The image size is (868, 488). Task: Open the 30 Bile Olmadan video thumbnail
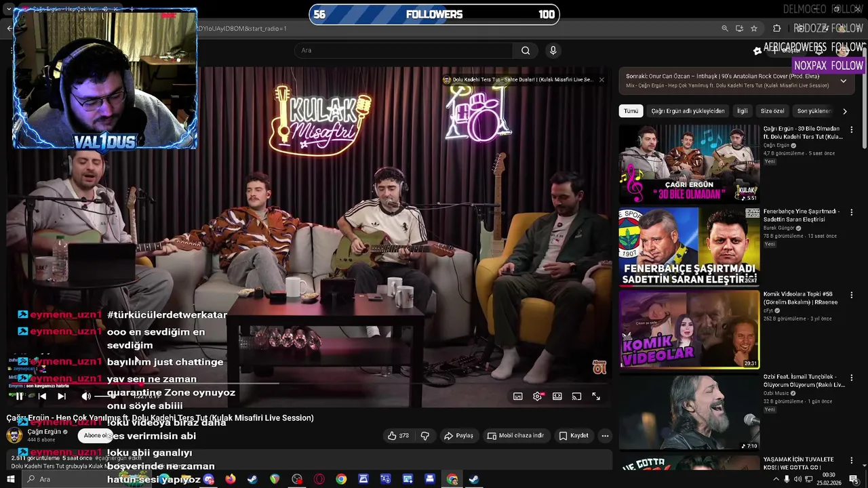click(x=689, y=163)
